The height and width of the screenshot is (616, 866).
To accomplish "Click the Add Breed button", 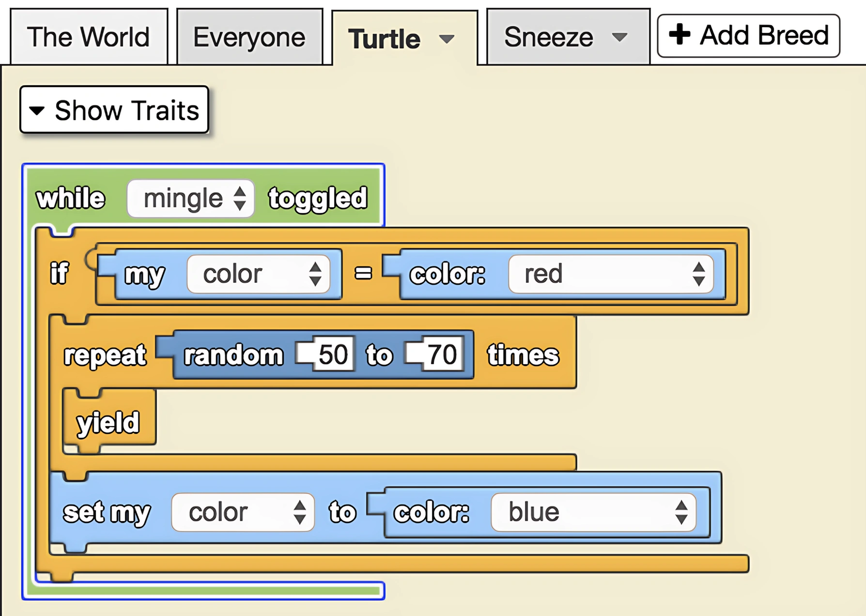I will (748, 35).
